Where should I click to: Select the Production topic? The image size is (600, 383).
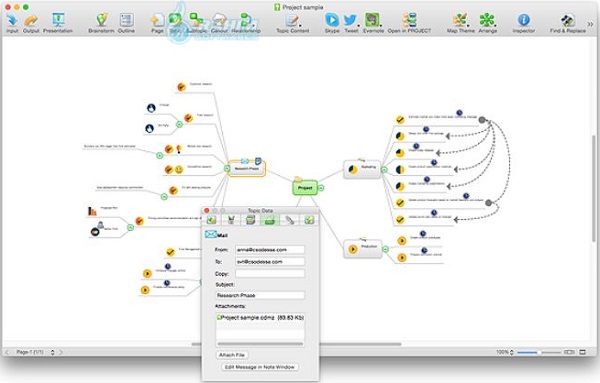[362, 249]
